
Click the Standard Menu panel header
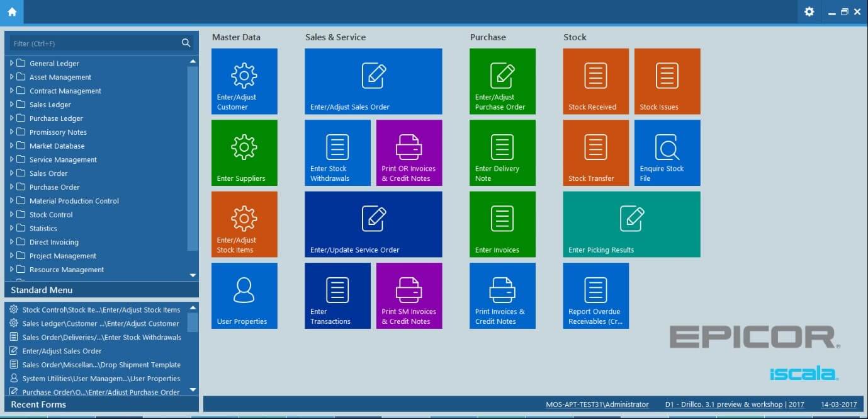(101, 290)
